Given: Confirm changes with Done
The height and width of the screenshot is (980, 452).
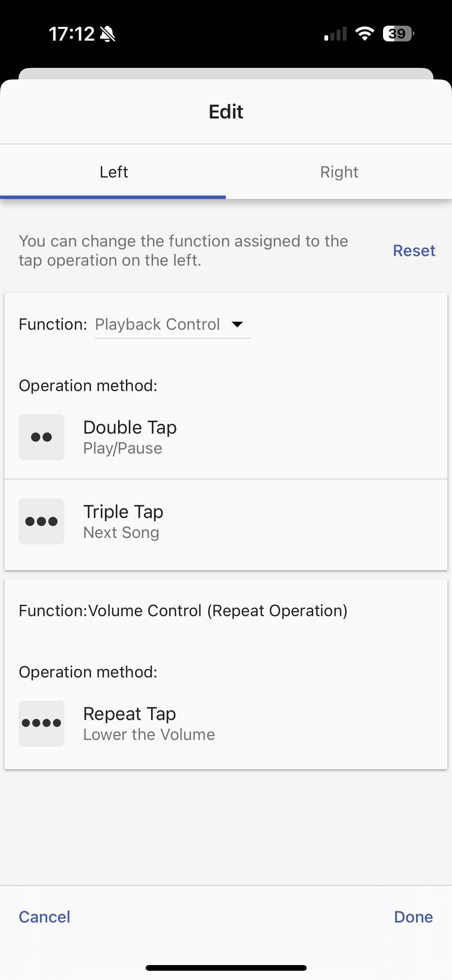Looking at the screenshot, I should [x=413, y=917].
